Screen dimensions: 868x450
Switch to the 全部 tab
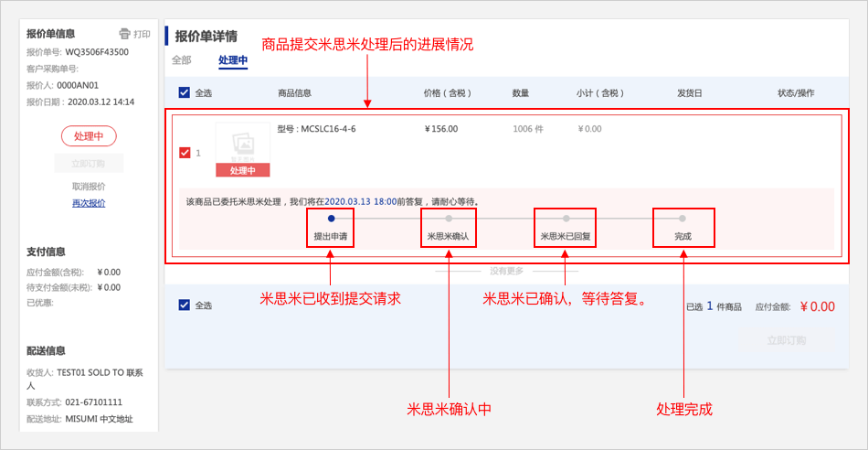click(181, 60)
